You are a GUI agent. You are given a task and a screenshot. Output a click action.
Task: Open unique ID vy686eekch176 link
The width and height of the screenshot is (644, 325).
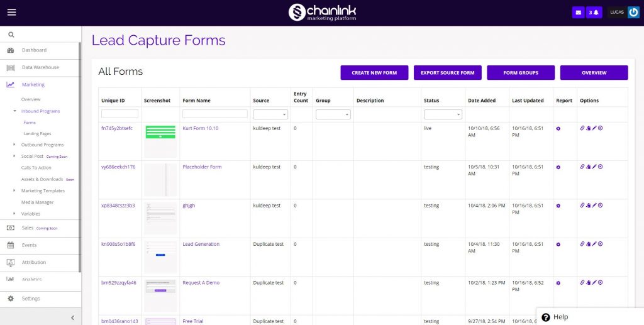pyautogui.click(x=118, y=167)
